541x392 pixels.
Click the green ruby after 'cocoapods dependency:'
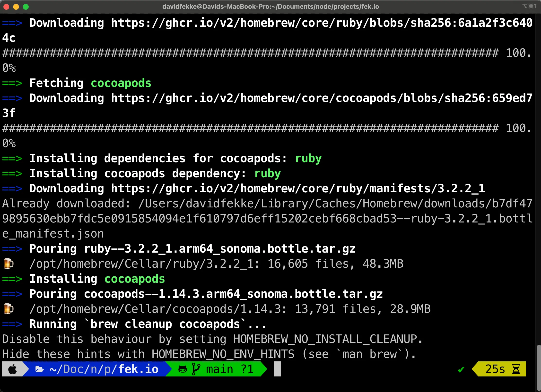point(268,174)
